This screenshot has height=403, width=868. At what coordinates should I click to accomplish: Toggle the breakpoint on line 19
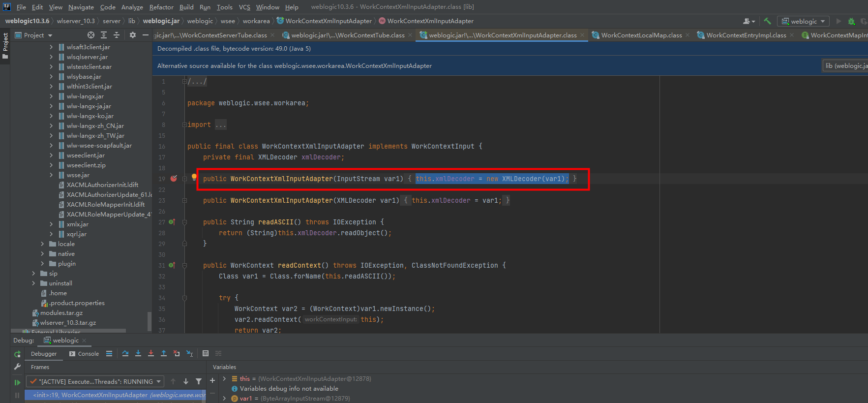pyautogui.click(x=174, y=179)
